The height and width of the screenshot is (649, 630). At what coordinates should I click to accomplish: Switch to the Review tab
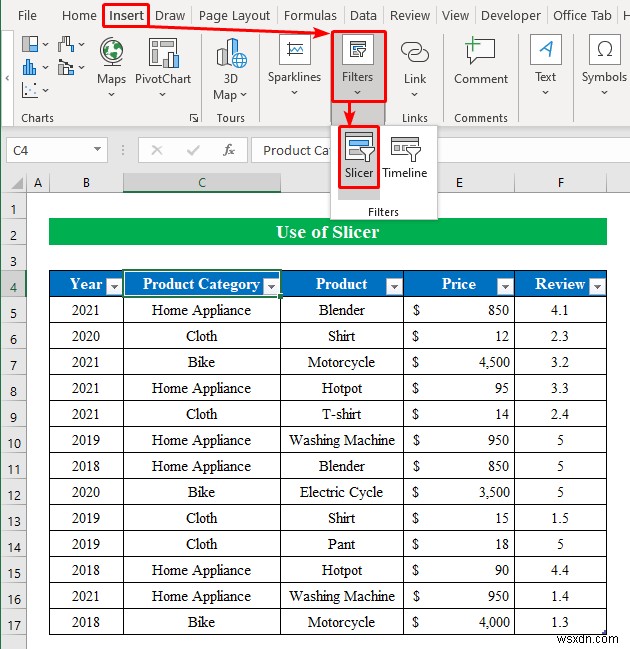click(x=410, y=16)
